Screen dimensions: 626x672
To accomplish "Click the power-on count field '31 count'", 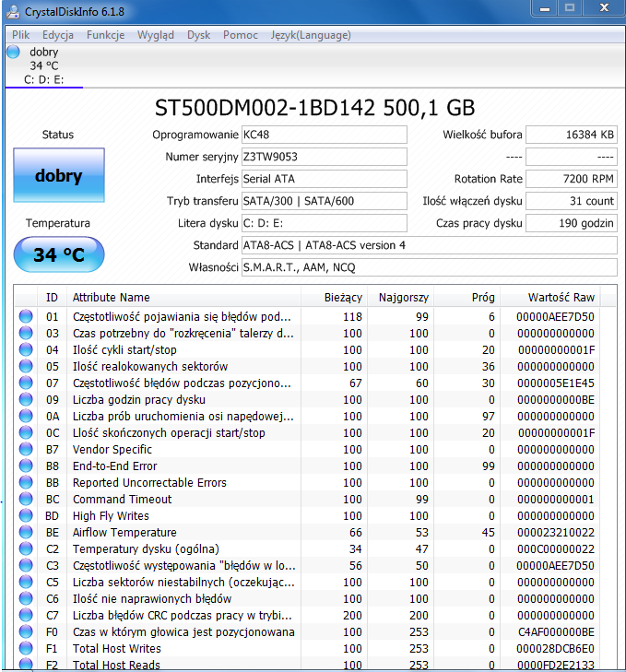I will [572, 201].
